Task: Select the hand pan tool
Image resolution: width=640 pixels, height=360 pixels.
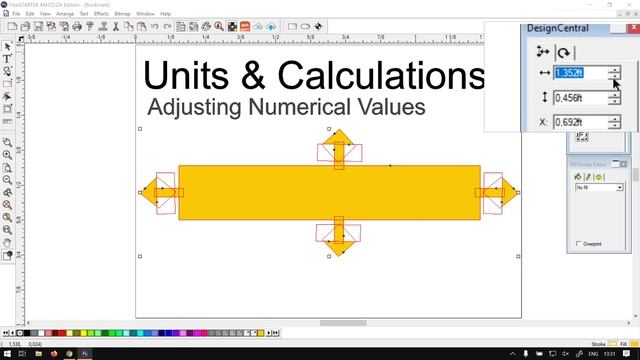Action: click(x=7, y=243)
